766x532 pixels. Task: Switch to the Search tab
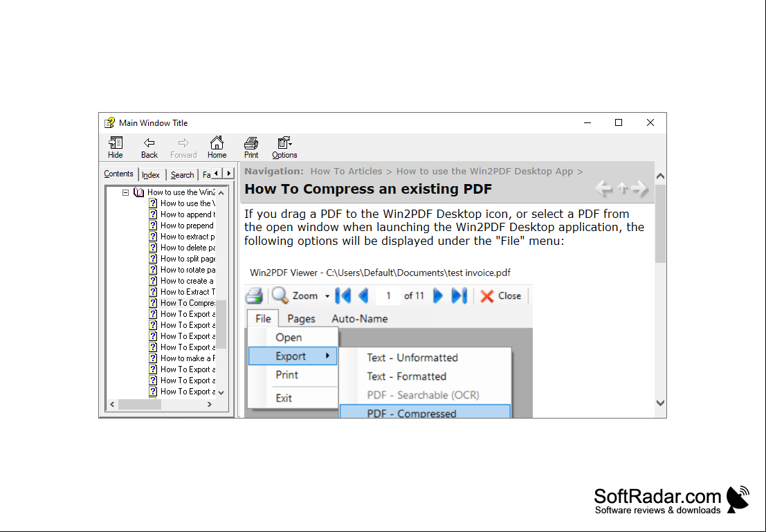coord(182,175)
